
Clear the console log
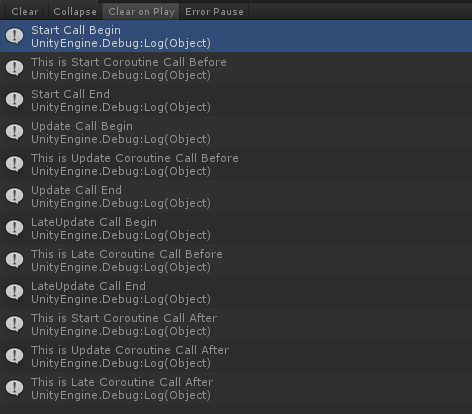(25, 12)
